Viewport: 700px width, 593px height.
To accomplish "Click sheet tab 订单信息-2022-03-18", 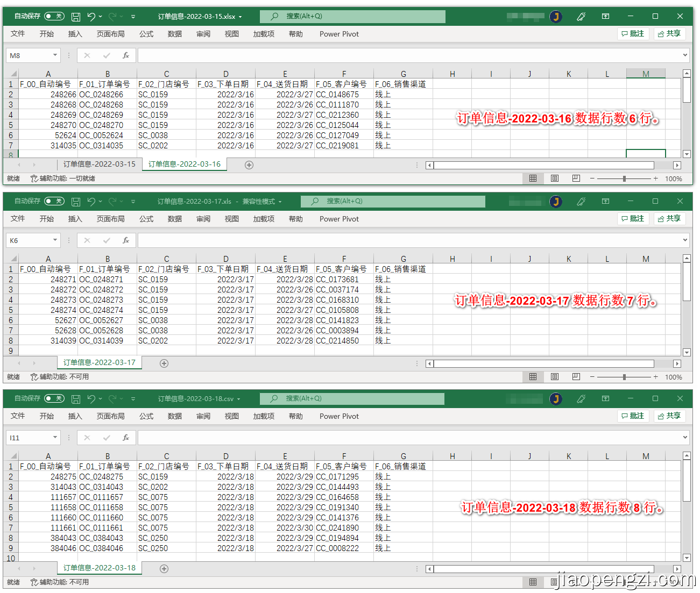I will coord(100,568).
